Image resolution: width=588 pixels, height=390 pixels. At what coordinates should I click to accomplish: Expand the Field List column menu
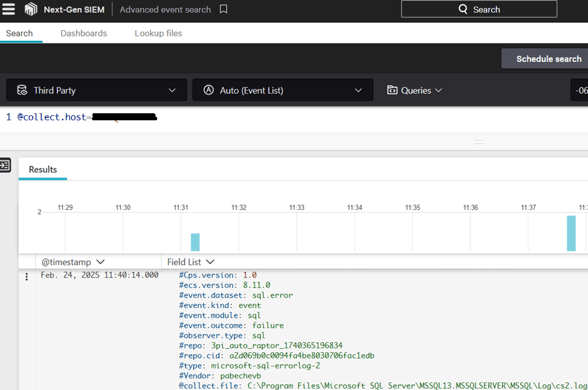[210, 262]
